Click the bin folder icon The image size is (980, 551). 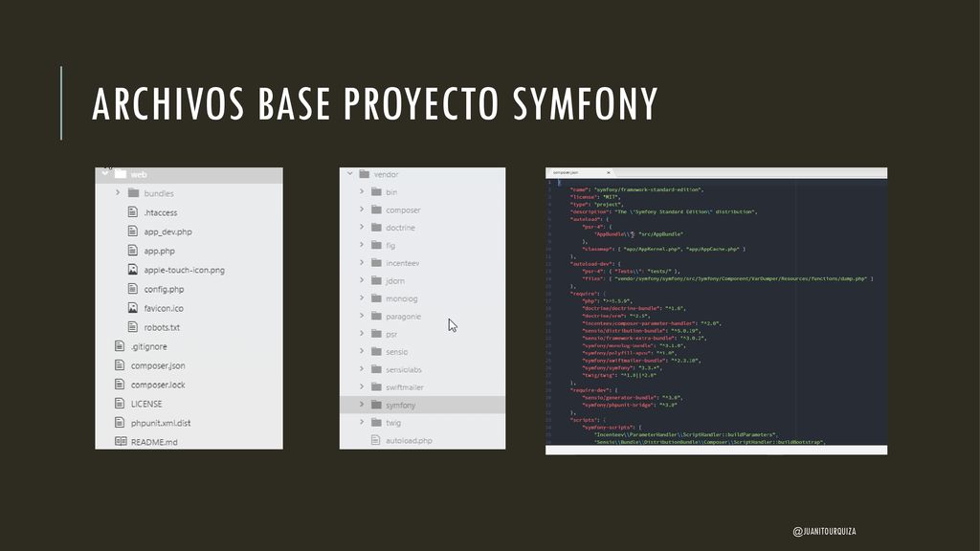[376, 191]
